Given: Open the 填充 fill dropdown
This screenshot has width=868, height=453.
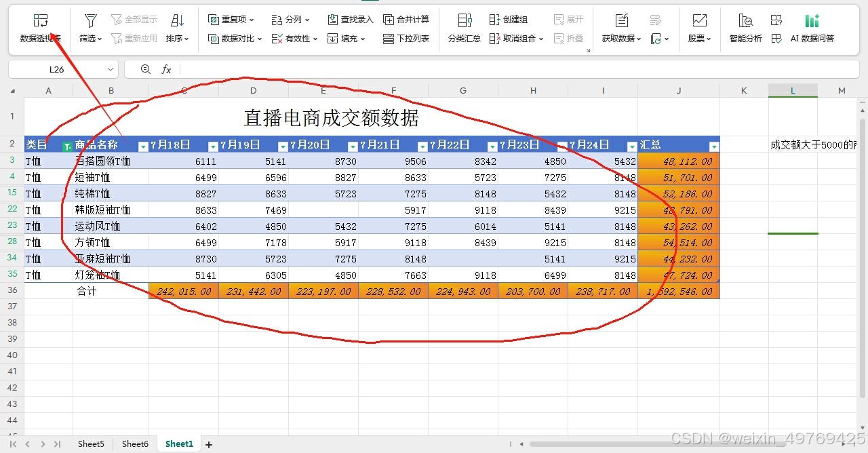Looking at the screenshot, I should point(346,39).
